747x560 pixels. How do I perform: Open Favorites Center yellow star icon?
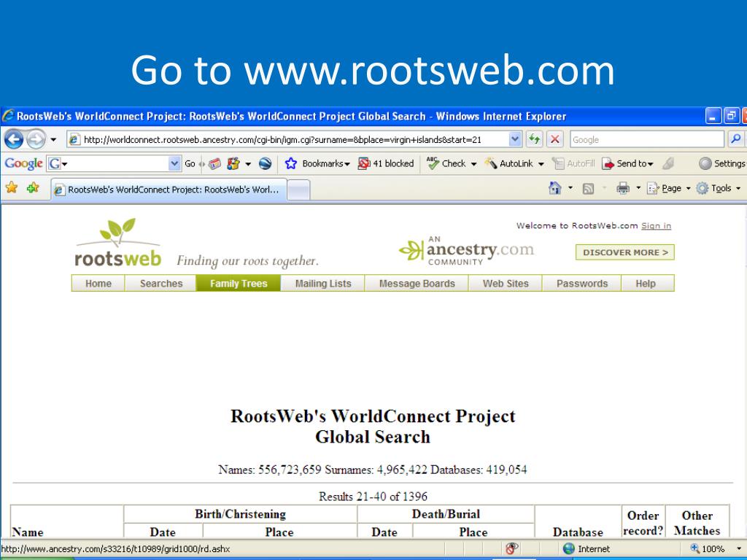point(12,187)
